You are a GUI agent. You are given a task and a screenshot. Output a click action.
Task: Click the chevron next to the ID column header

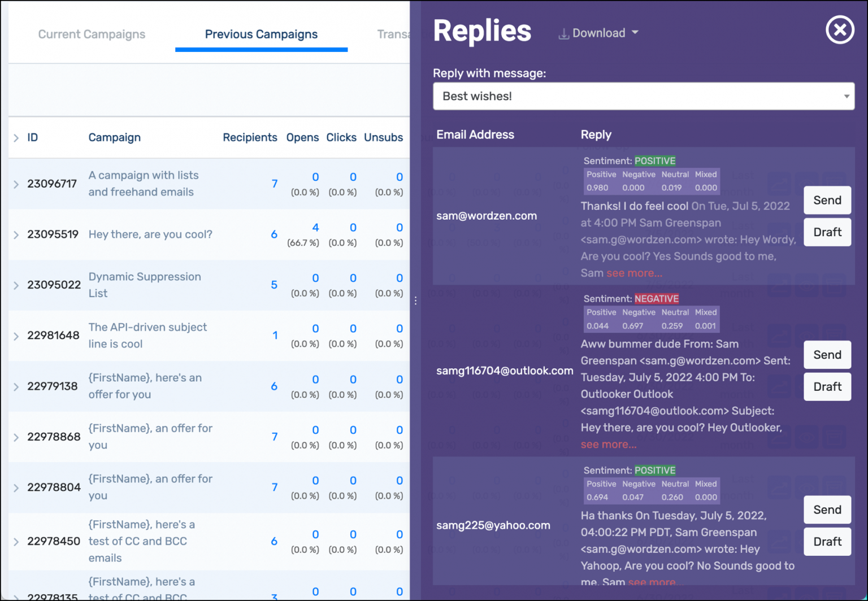pos(15,137)
